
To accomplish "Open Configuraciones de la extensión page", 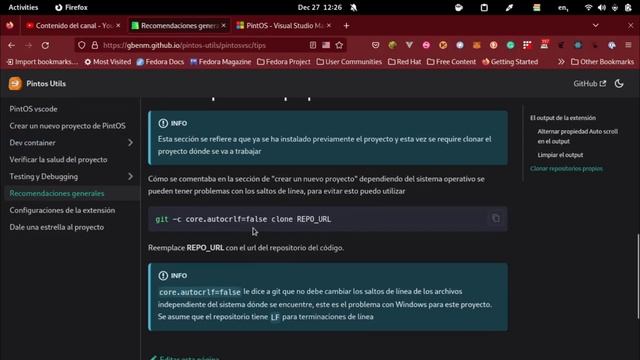I will [x=62, y=210].
